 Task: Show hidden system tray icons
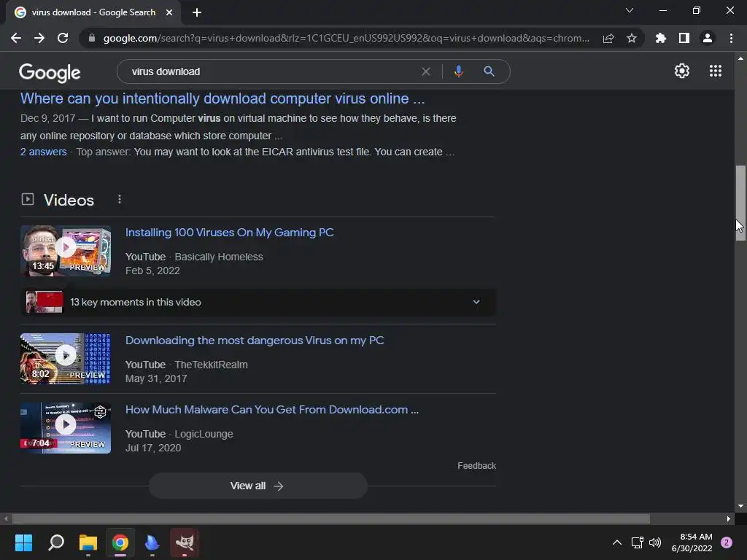click(617, 542)
